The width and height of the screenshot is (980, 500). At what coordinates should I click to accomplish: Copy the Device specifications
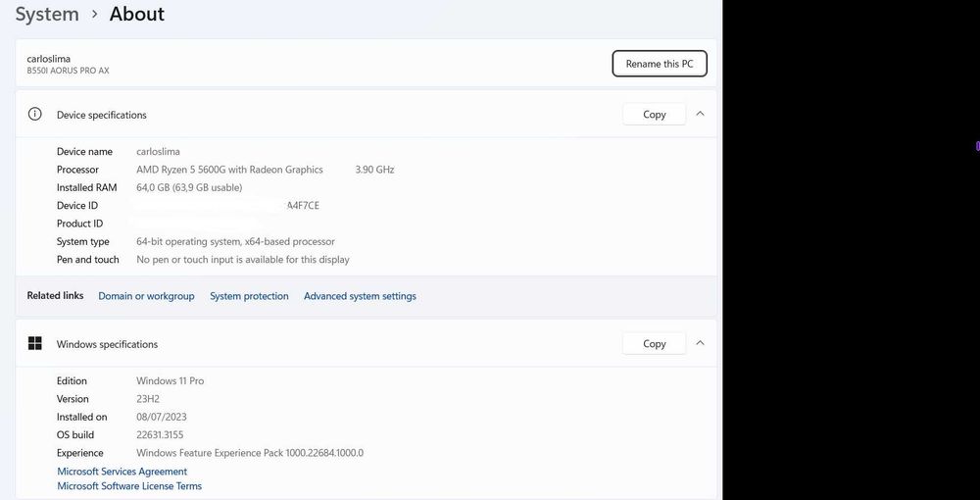pyautogui.click(x=655, y=115)
